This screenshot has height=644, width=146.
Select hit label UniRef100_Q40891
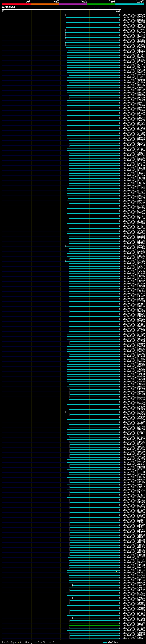tap(134, 598)
